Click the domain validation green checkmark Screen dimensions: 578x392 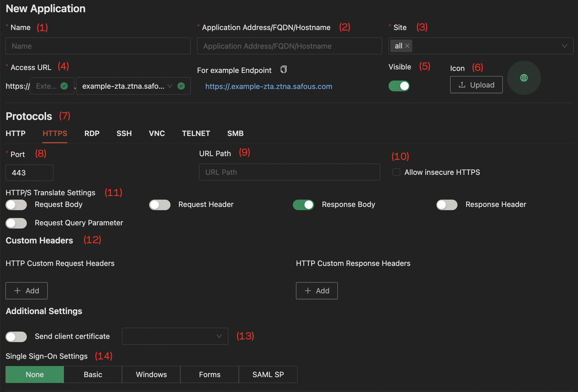tap(181, 86)
